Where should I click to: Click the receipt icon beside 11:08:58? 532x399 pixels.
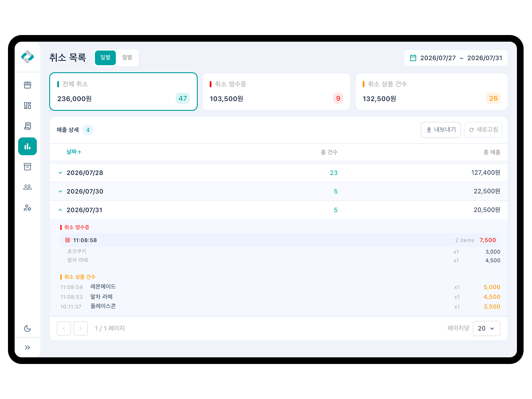coord(67,240)
